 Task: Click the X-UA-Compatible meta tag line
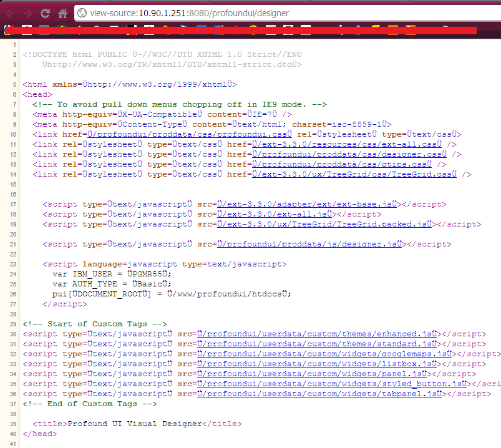click(x=162, y=114)
